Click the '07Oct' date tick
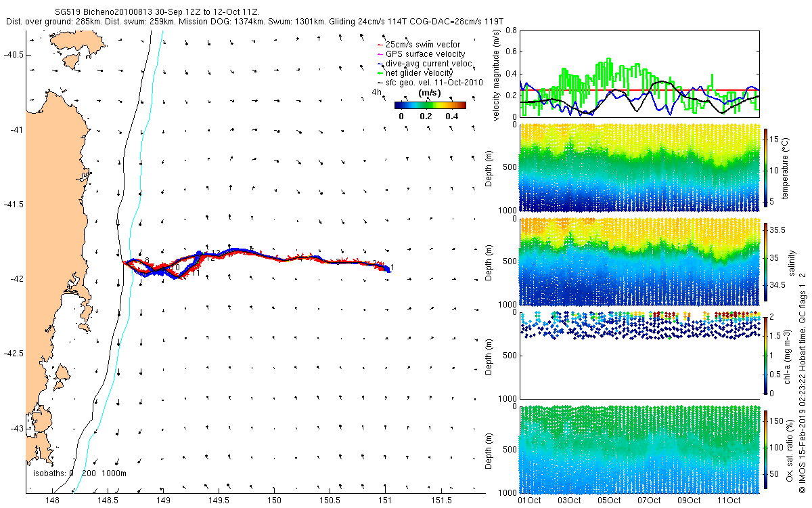Image resolution: width=812 pixels, height=508 pixels. coord(648,501)
